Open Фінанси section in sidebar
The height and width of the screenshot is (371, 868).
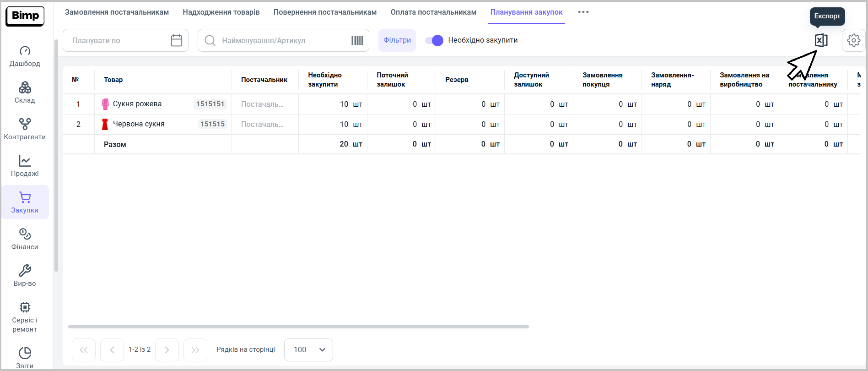[x=25, y=239]
